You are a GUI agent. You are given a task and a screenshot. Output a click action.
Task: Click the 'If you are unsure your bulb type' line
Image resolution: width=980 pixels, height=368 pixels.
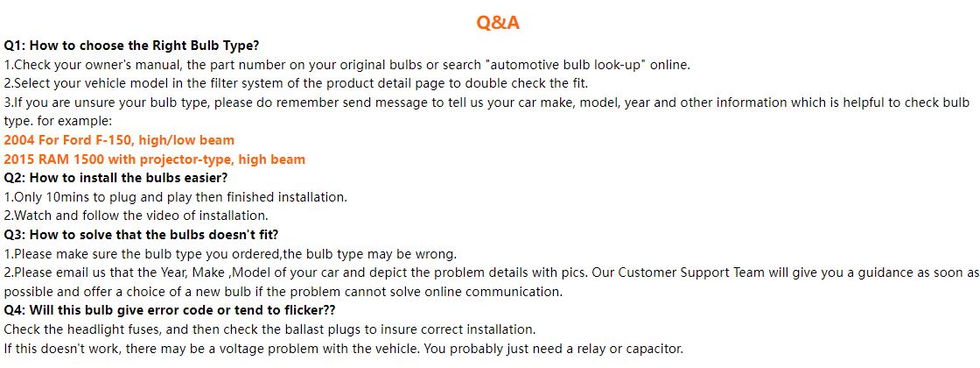coord(486,103)
